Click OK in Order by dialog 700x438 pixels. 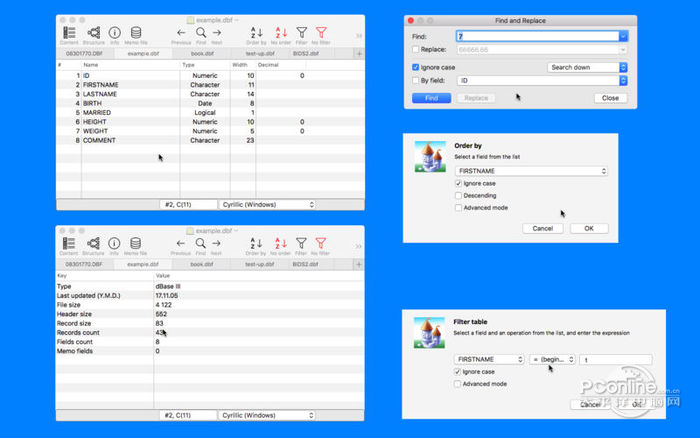tap(589, 229)
